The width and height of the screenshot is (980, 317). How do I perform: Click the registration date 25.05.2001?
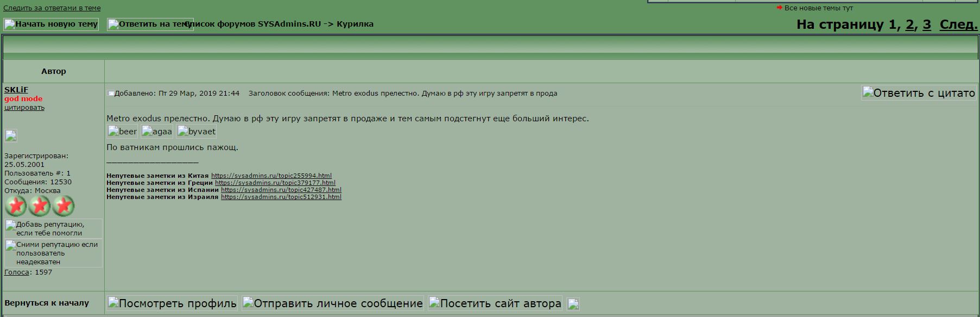coord(24,164)
